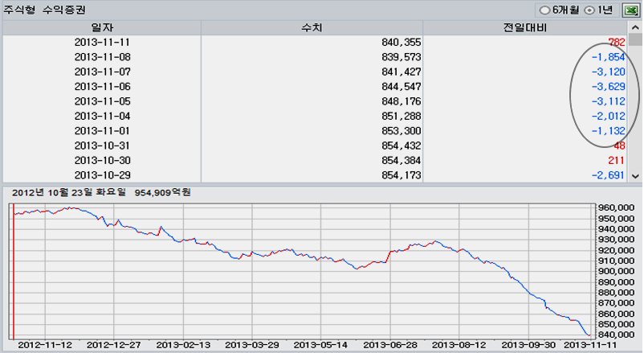Viewport: 644px width, 353px height.
Task: Click the 2013-11-08 date cell
Action: click(102, 57)
